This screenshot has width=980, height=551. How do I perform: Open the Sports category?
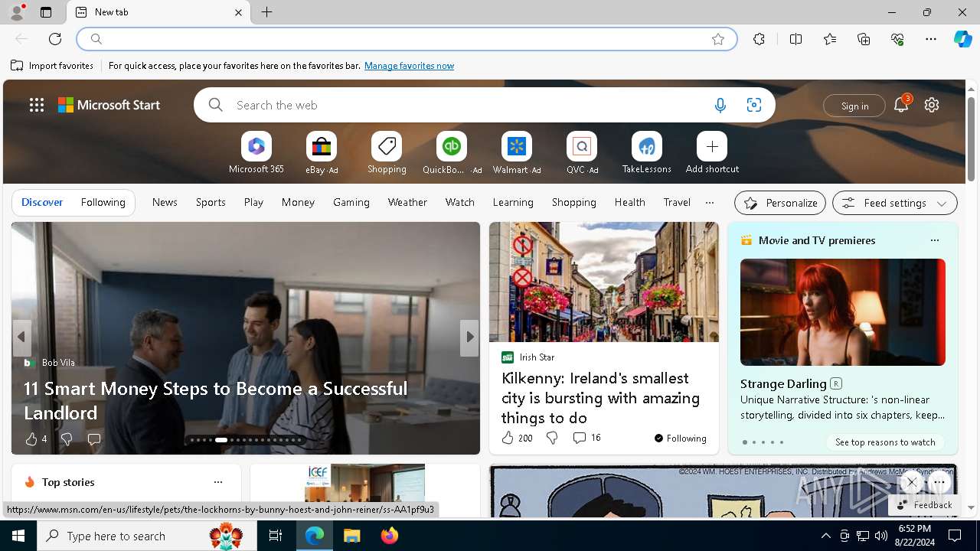(x=211, y=202)
